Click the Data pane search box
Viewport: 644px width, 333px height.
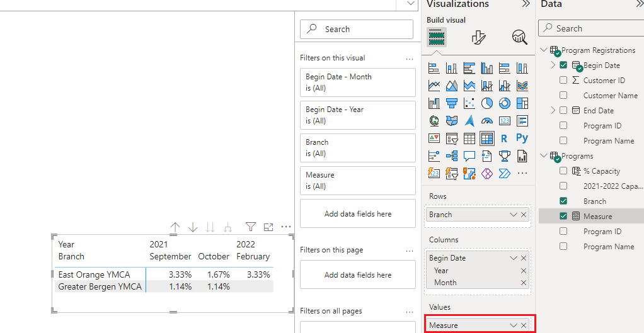click(x=592, y=28)
